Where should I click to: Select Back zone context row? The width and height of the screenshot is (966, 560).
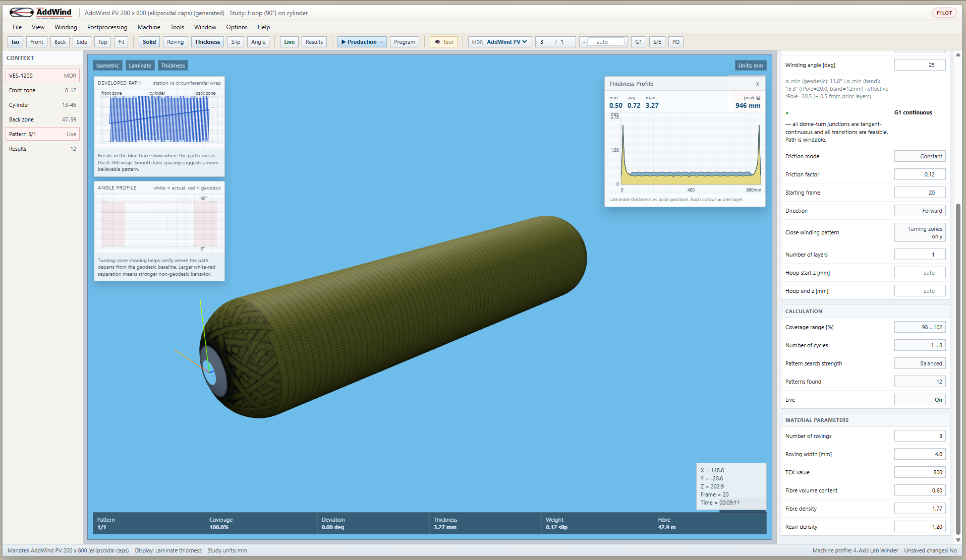pyautogui.click(x=42, y=119)
